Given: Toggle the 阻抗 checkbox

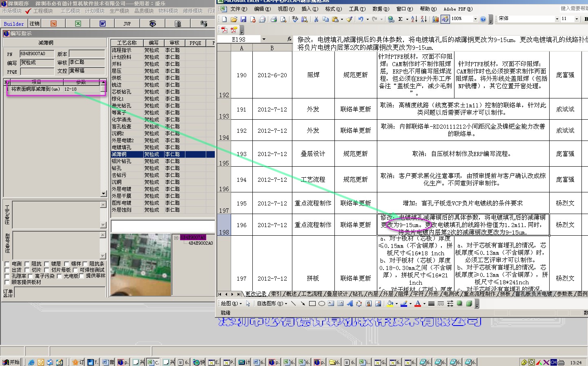Looking at the screenshot, I should (x=27, y=264).
